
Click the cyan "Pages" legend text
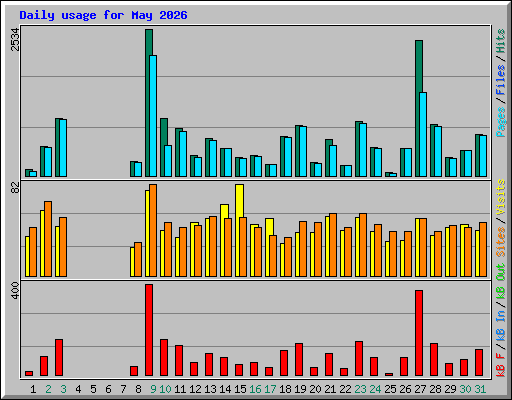(x=501, y=122)
